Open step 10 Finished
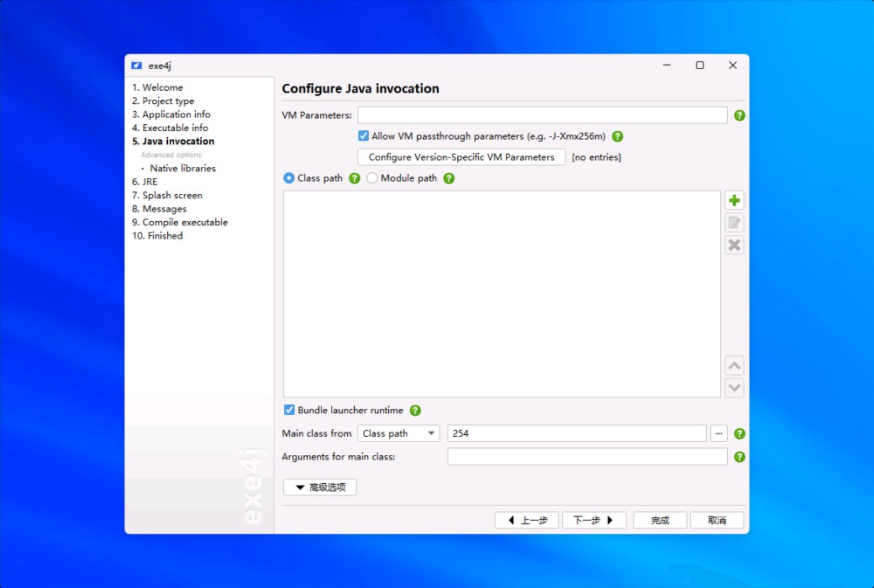The width and height of the screenshot is (874, 588). (x=158, y=236)
